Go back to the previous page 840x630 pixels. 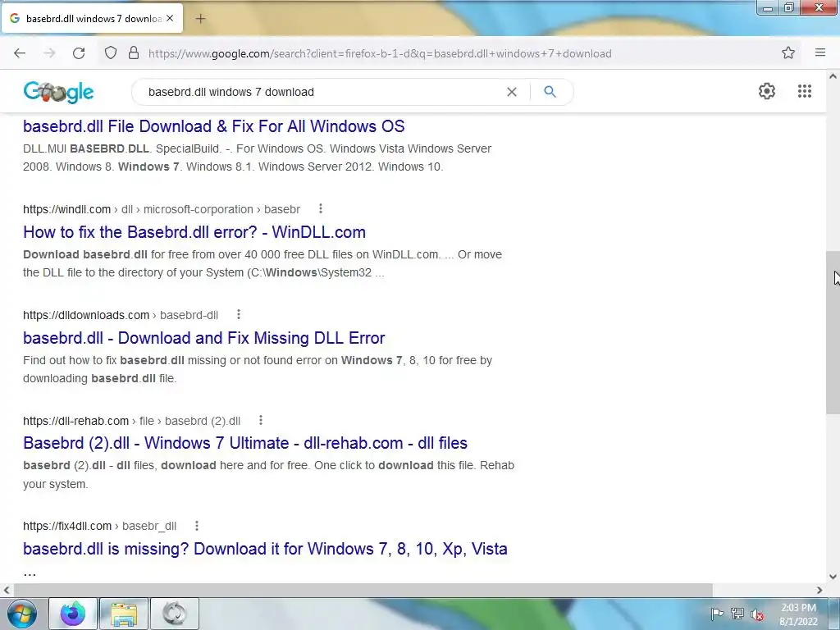click(20, 53)
